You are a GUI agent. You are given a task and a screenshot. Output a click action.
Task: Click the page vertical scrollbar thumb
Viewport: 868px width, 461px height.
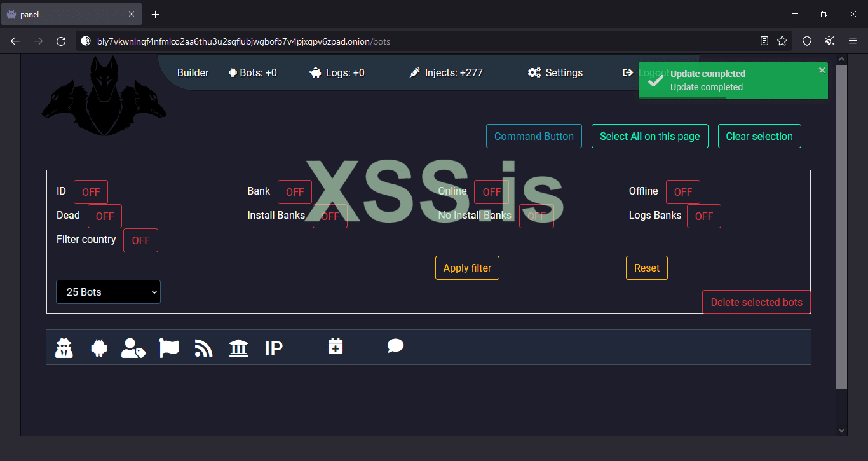click(842, 226)
